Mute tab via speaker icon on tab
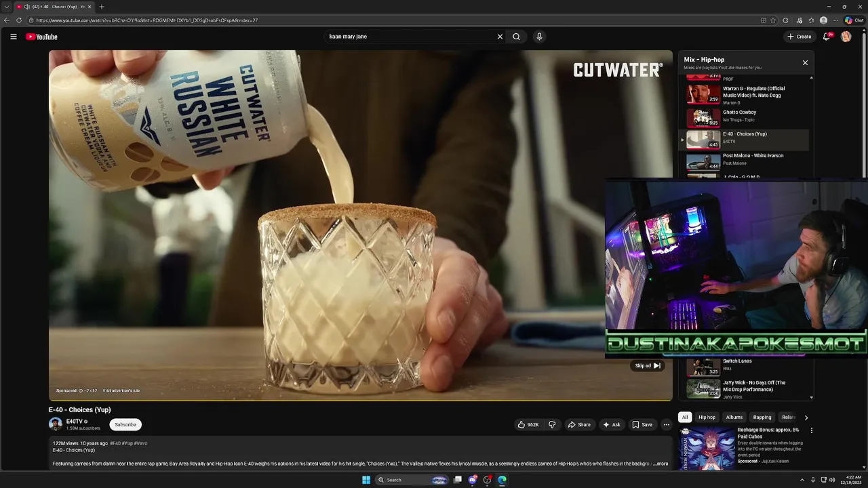The height and width of the screenshot is (488, 868). click(x=26, y=7)
